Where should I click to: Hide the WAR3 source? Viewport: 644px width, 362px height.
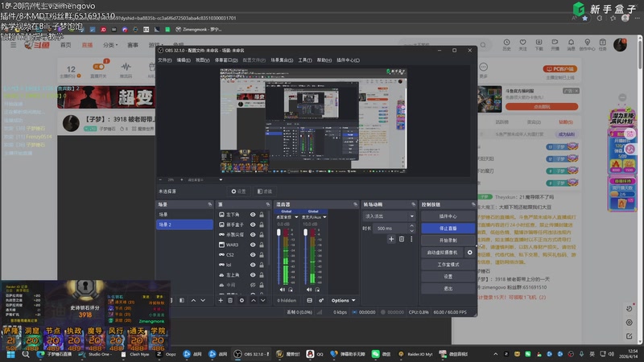(x=253, y=245)
